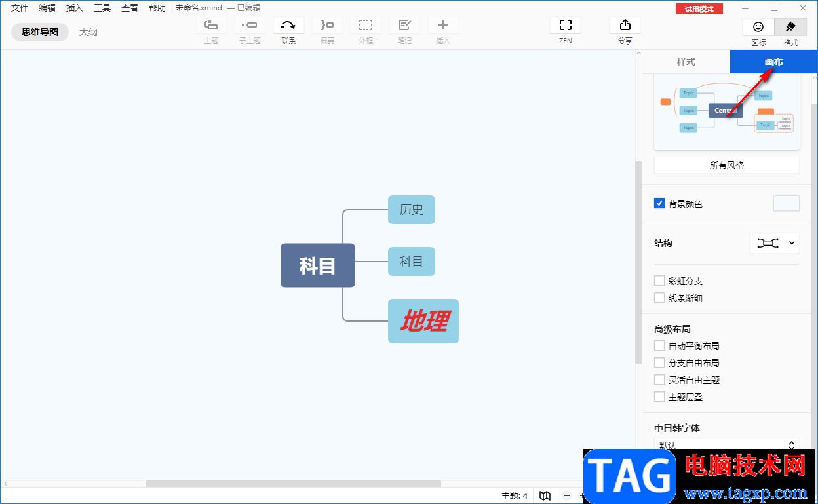The width and height of the screenshot is (818, 504).
Task: Select the light-blue 科目 subtopic
Action: (412, 262)
